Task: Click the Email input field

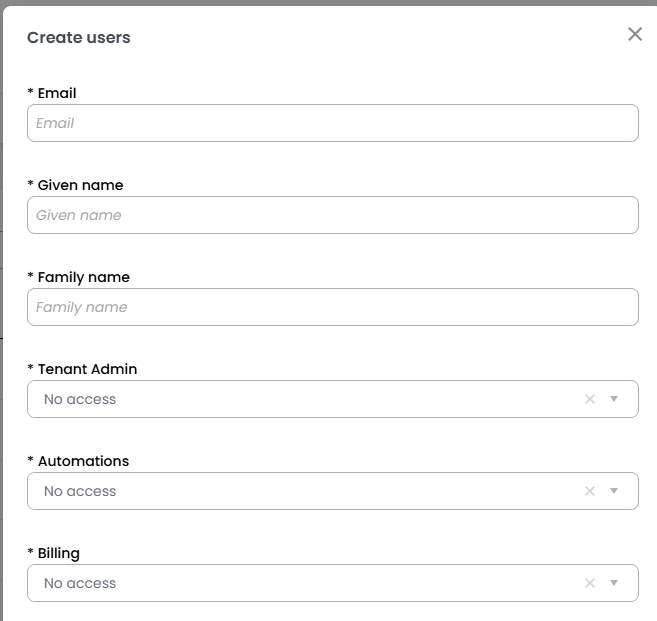Action: (332, 123)
